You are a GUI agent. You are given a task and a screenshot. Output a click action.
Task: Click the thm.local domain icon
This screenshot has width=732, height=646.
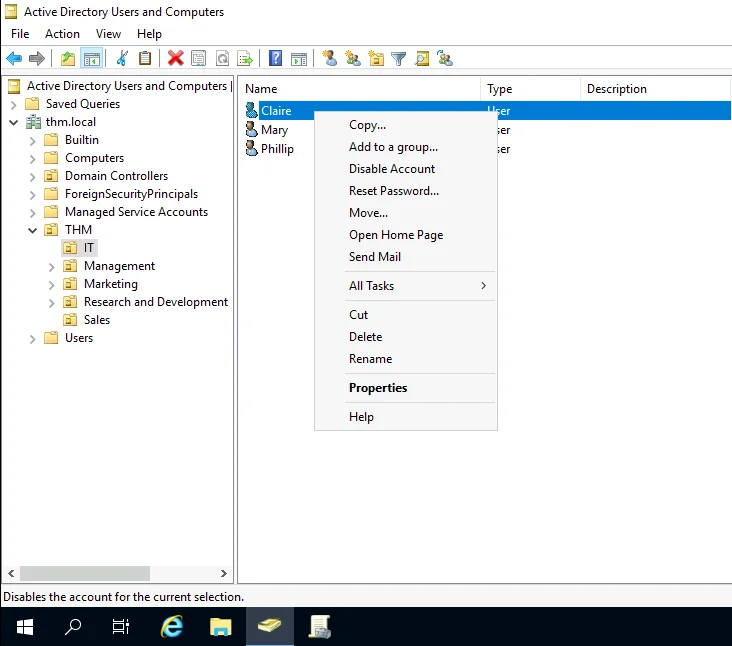[33, 122]
